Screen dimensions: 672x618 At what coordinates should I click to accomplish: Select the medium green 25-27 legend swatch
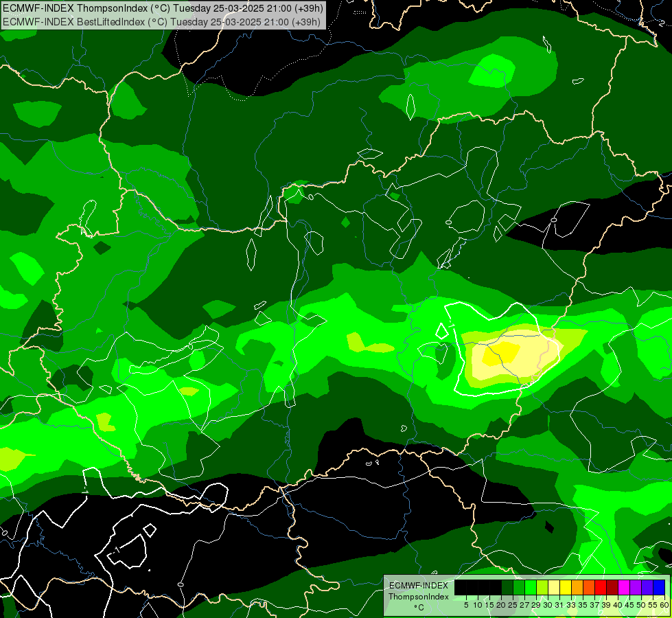[x=519, y=587]
